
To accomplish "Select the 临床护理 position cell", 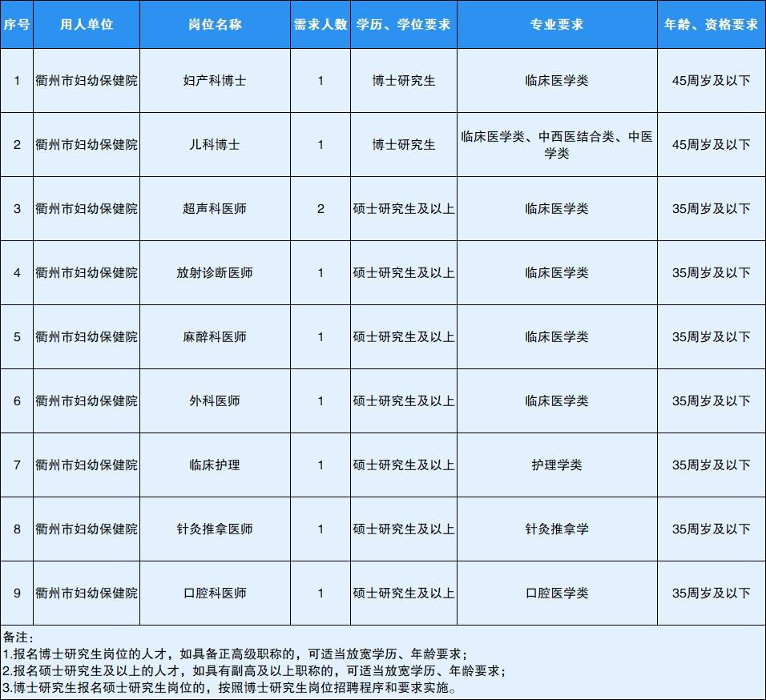I will click(x=215, y=465).
